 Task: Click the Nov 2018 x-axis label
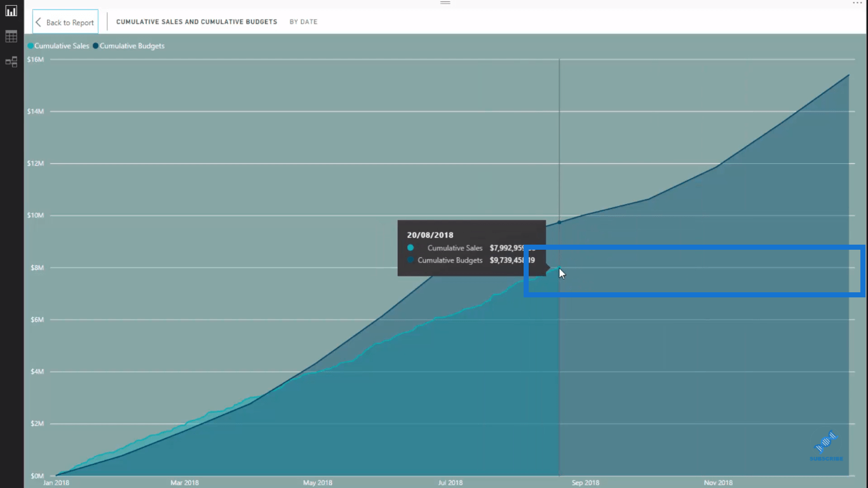click(718, 483)
